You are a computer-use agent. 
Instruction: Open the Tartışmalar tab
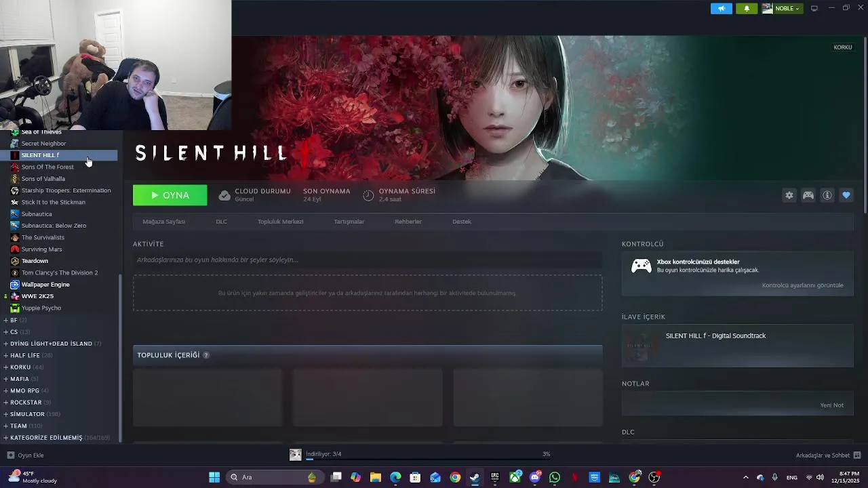coord(349,222)
